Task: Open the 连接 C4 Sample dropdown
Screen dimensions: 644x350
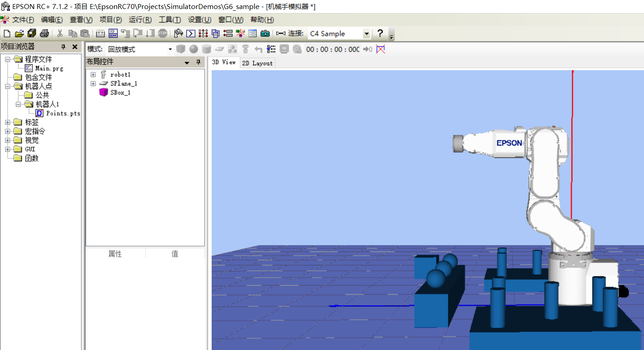Action: pos(366,34)
